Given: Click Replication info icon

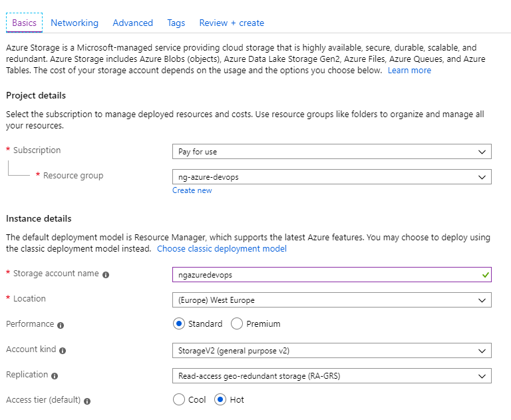Looking at the screenshot, I should click(55, 376).
